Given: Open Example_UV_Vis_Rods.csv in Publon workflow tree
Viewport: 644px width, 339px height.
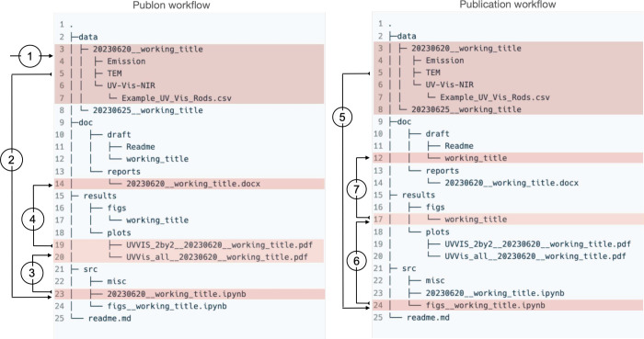Looking at the screenshot, I should (x=177, y=98).
